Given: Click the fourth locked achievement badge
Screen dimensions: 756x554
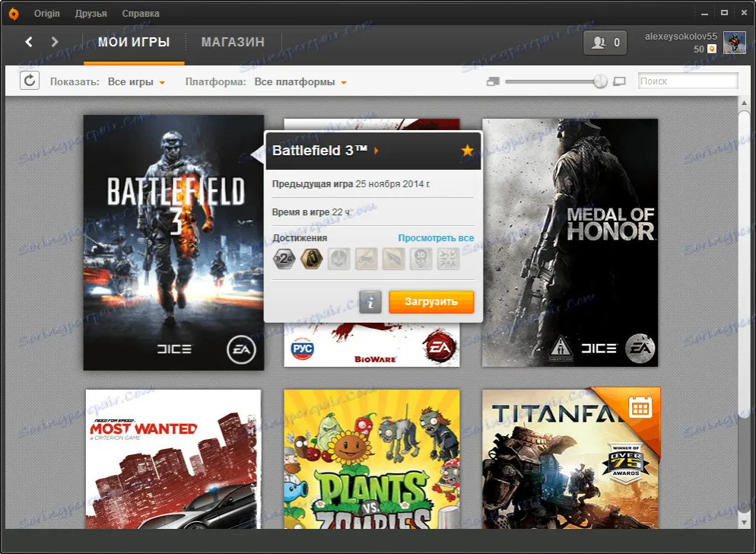Looking at the screenshot, I should pos(366,259).
